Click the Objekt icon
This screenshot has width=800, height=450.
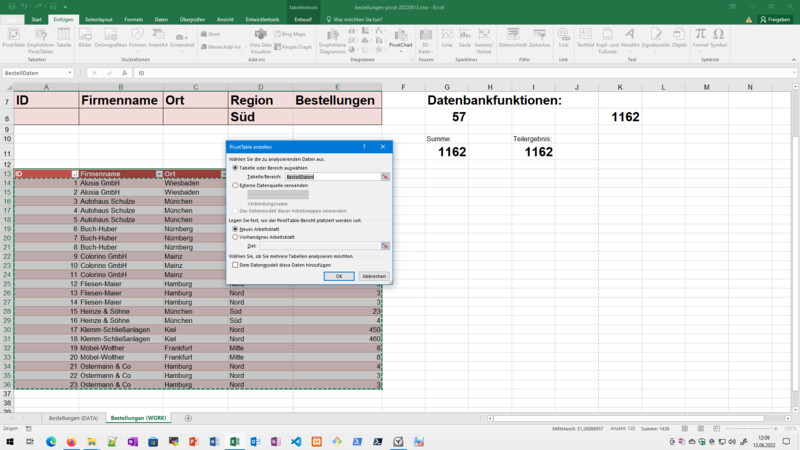pos(679,38)
